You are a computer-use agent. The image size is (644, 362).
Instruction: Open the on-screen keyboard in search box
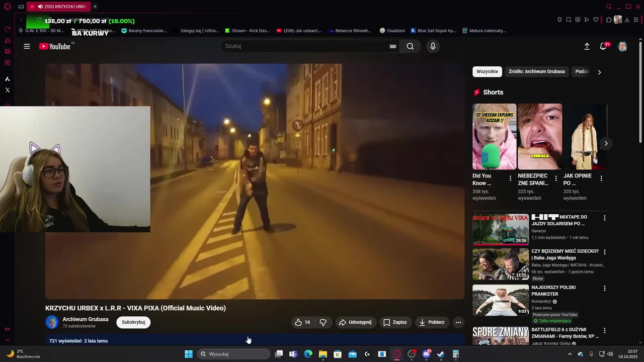pos(393,46)
